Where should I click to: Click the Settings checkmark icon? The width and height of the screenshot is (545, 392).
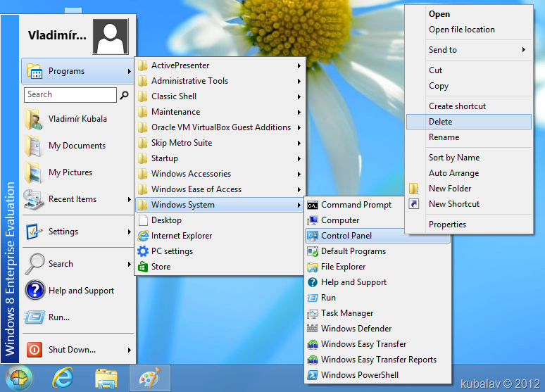35,232
